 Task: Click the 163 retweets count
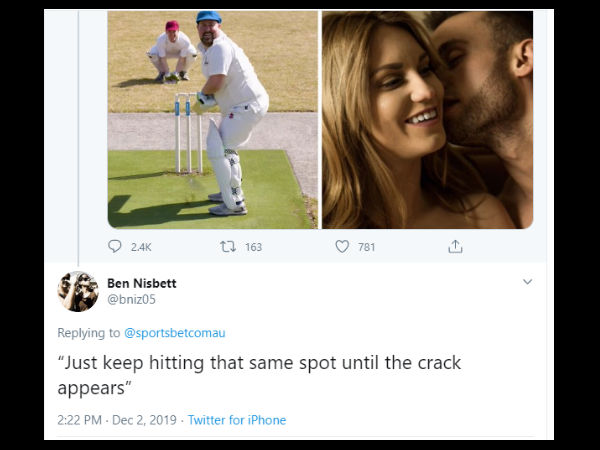click(253, 247)
